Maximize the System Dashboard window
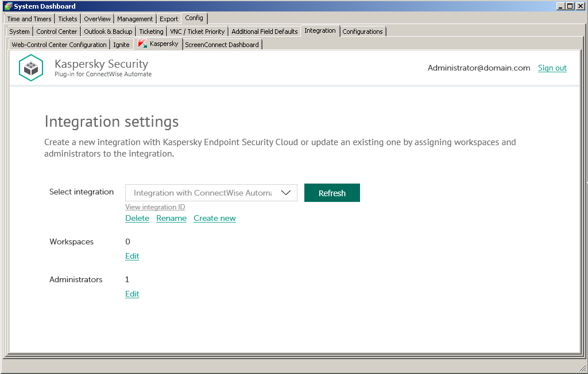 click(x=570, y=6)
